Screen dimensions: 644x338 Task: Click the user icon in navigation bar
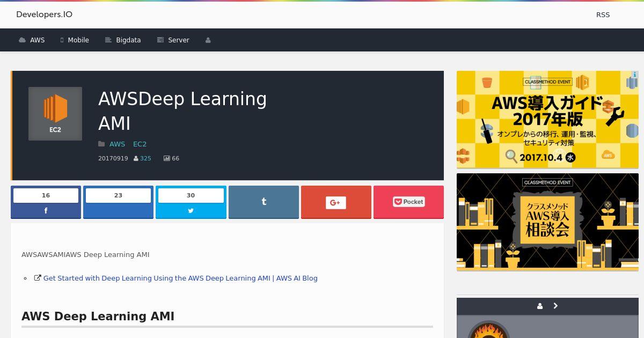click(208, 40)
